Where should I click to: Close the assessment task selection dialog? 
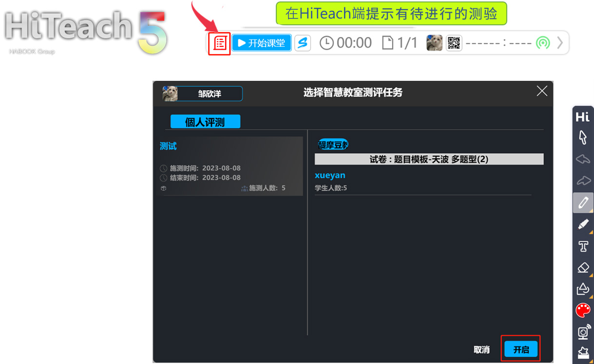coord(541,91)
